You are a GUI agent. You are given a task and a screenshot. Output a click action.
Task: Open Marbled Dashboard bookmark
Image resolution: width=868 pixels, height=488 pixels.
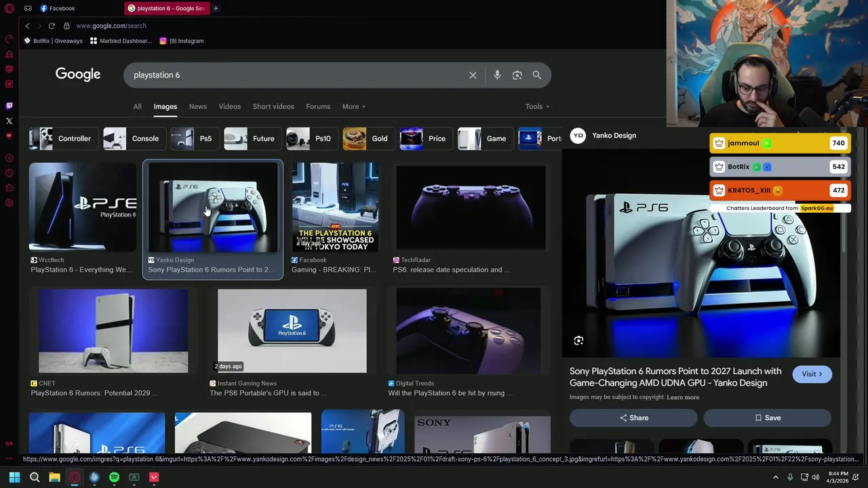pos(120,41)
